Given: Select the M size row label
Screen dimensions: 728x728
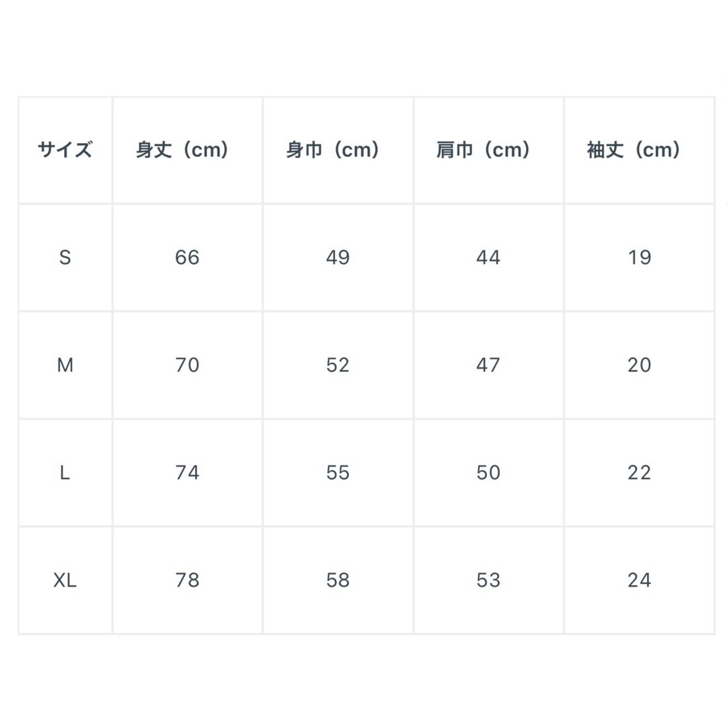Looking at the screenshot, I should 65,365.
